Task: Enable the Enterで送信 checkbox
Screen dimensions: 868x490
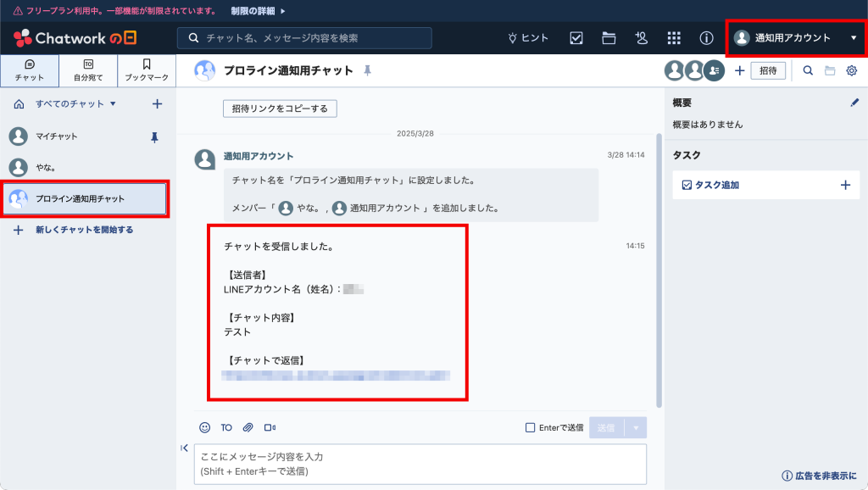Action: point(531,427)
